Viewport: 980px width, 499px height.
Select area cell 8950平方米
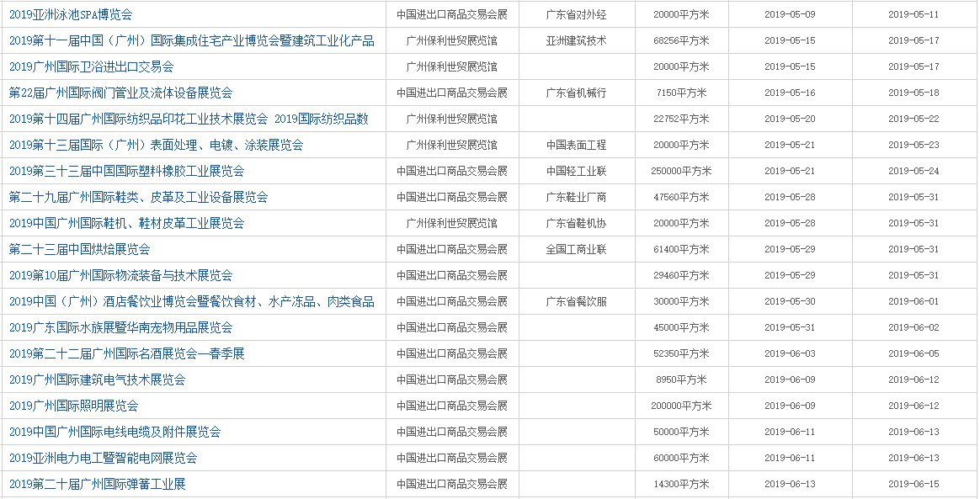click(681, 380)
